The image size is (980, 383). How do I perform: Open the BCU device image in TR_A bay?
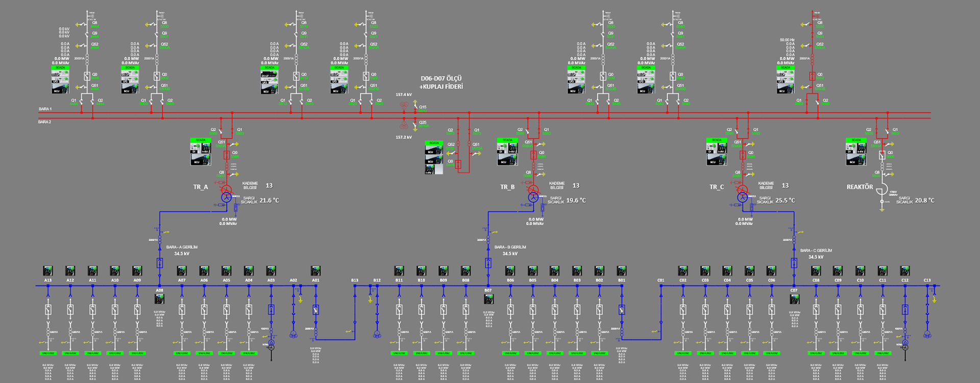(x=201, y=160)
